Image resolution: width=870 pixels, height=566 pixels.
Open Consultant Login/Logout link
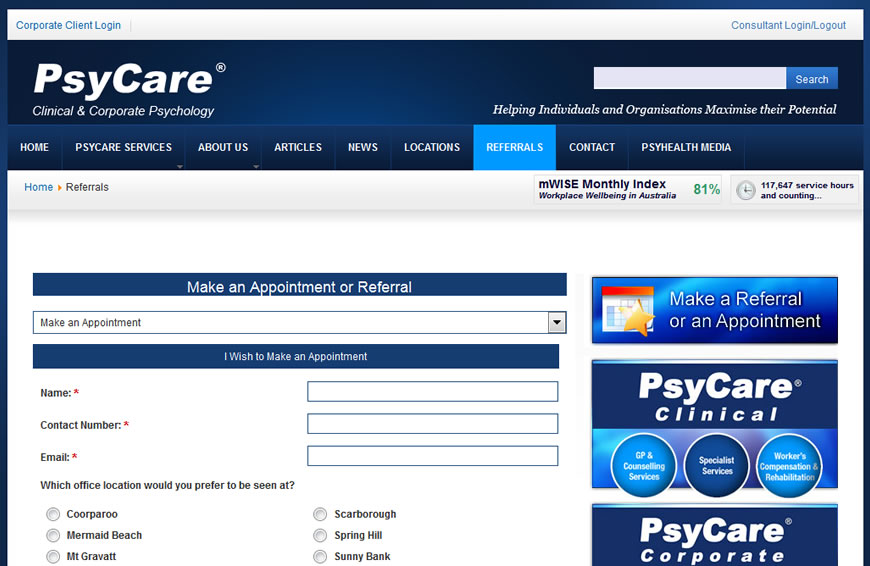coord(788,25)
